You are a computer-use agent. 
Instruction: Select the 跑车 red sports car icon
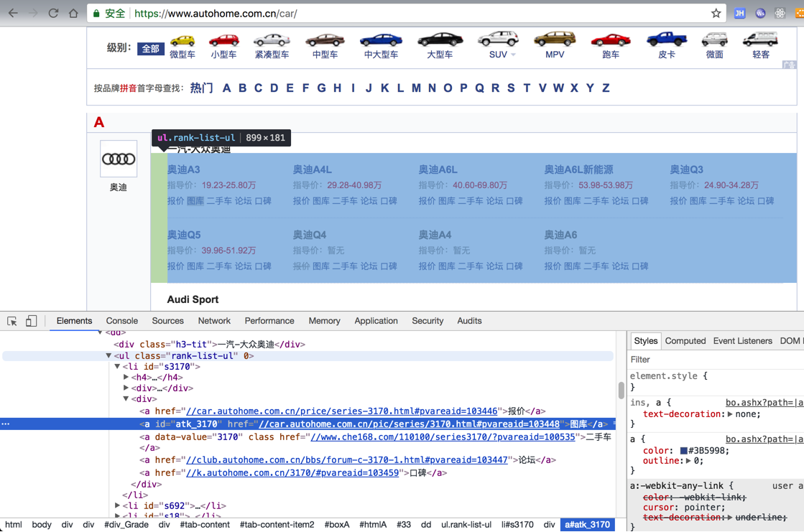[611, 40]
